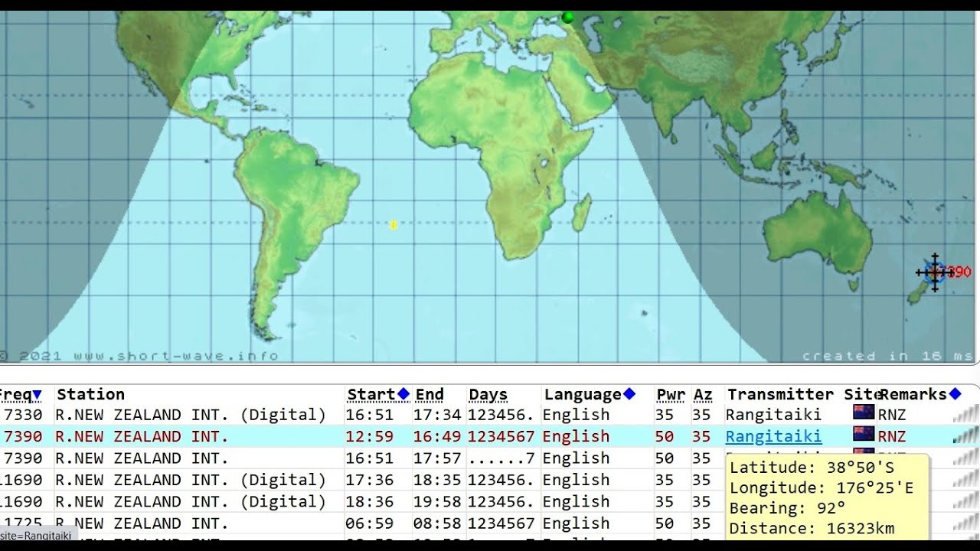Screen dimensions: 980x551
Task: Click signal bars icon in the 7390 16:51 row
Action: (x=966, y=458)
